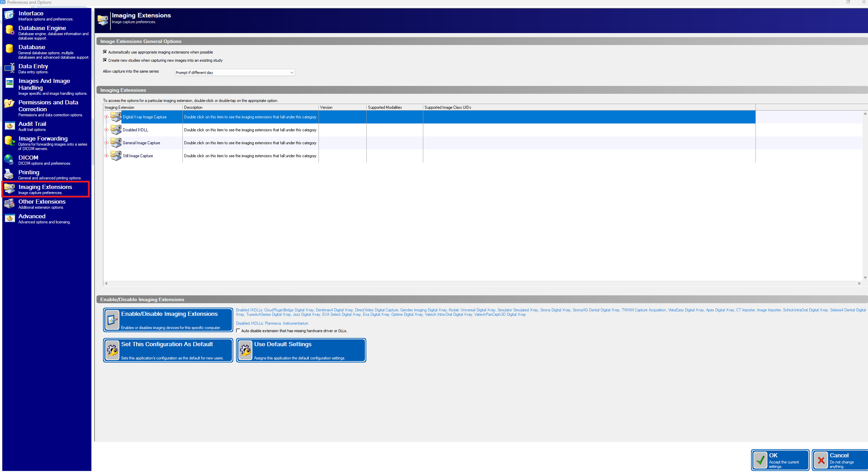Click the Imaging Extensions sidebar icon
The height and width of the screenshot is (472, 868).
pyautogui.click(x=9, y=189)
